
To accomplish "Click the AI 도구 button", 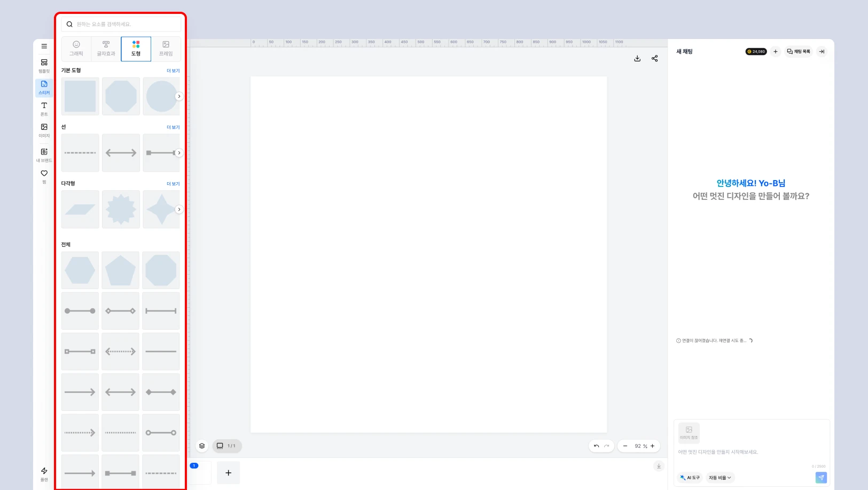I will tap(690, 478).
